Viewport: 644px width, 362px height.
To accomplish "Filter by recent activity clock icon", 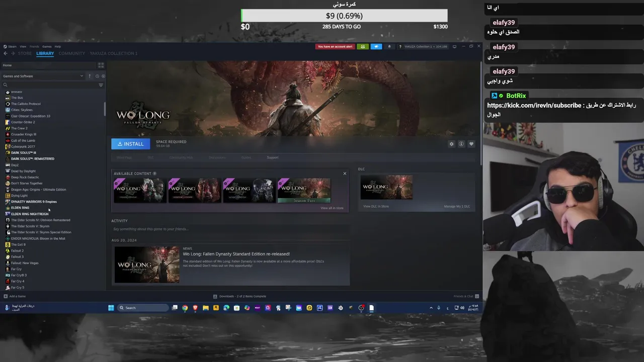I will point(97,76).
